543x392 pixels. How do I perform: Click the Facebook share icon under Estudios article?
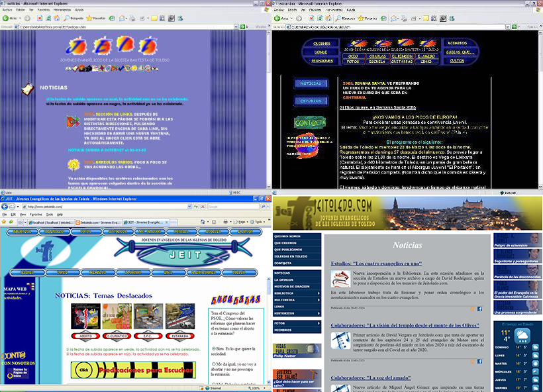(479, 309)
